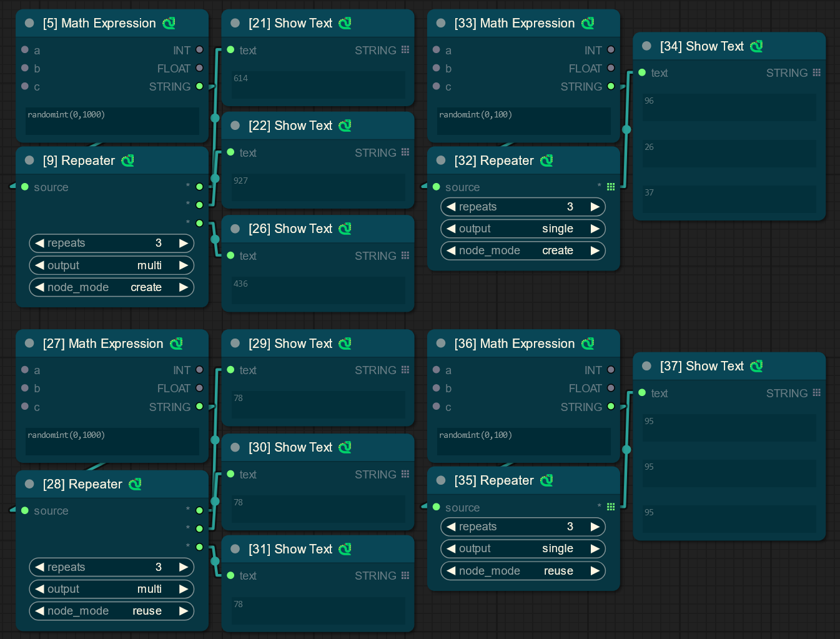Change node_mode on Repeater 32 with right arrow
The width and height of the screenshot is (840, 639).
tap(595, 250)
